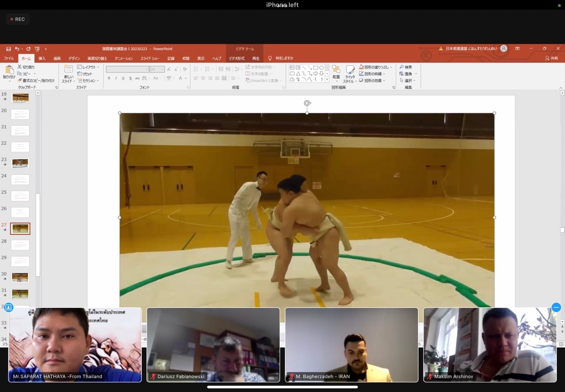
Task: Minimize participant strip with the blue minus button
Action: pos(556,308)
